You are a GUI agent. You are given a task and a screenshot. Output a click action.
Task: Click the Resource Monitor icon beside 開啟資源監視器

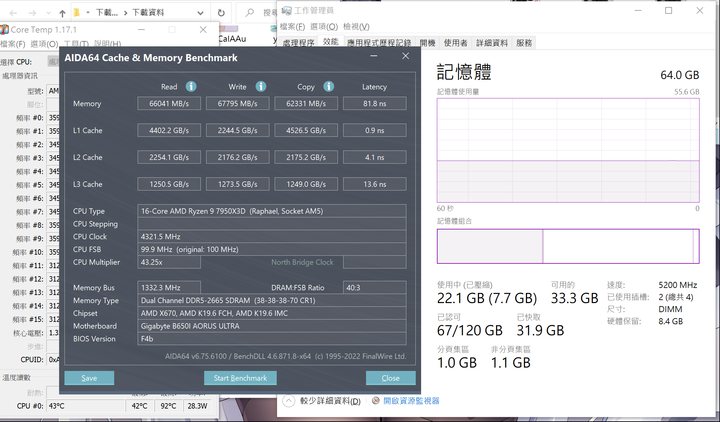click(376, 401)
